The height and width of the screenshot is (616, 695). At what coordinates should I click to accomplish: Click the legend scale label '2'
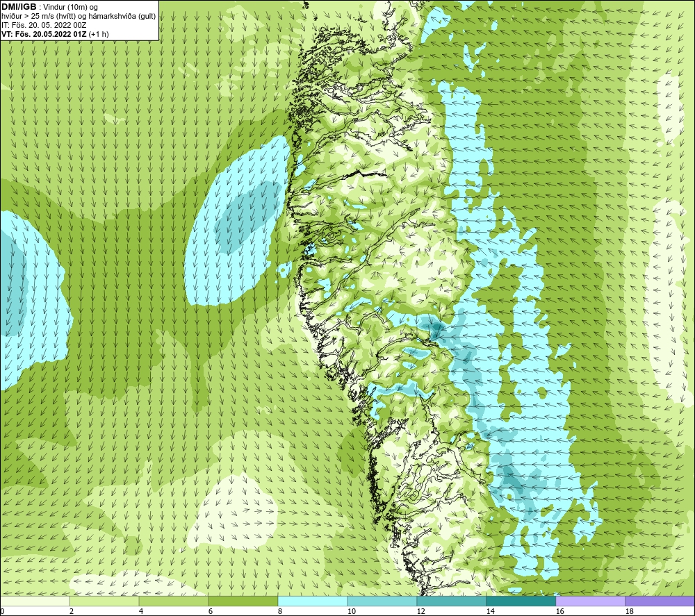72,611
